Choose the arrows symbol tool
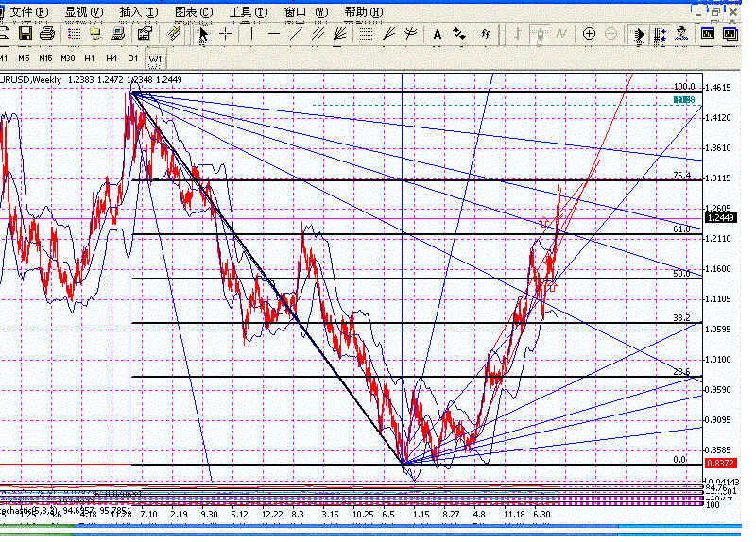This screenshot has height=542, width=756. coord(460,34)
